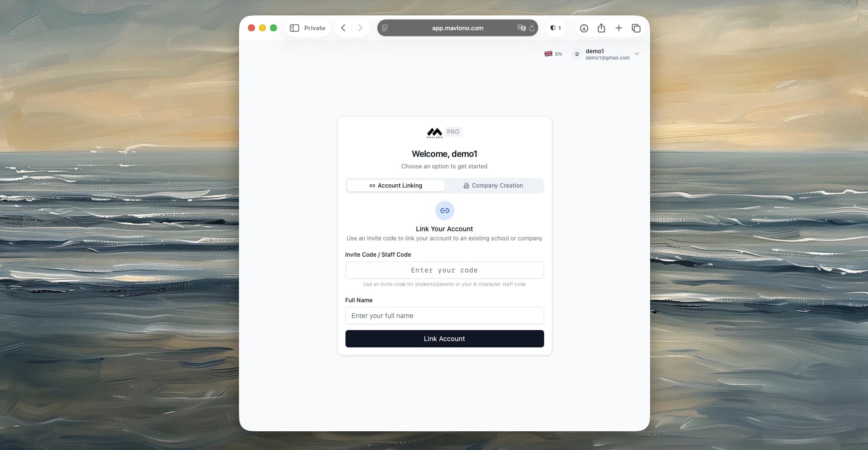868x450 pixels.
Task: Click the Enter your full name field
Action: 444,316
